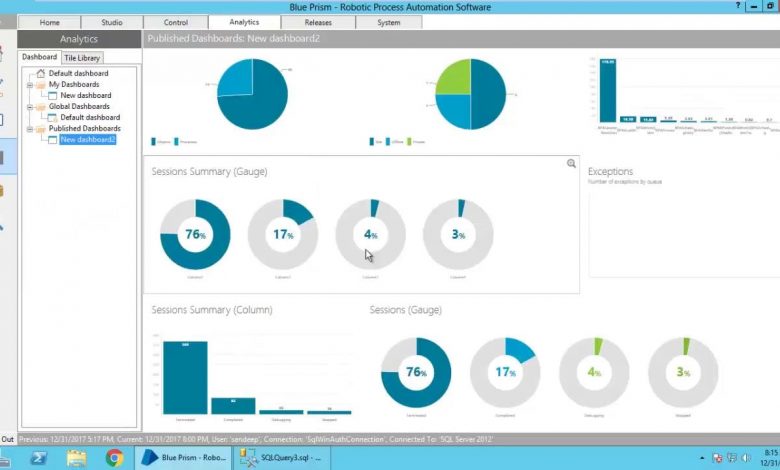
Task: Click the Global Dashboards folder icon
Action: pyautogui.click(x=41, y=106)
